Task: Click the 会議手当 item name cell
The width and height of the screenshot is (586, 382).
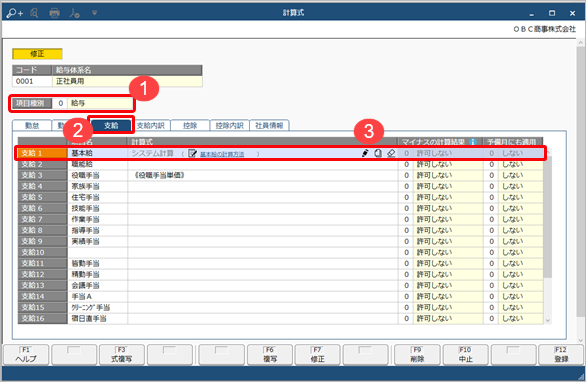Action: pyautogui.click(x=98, y=286)
